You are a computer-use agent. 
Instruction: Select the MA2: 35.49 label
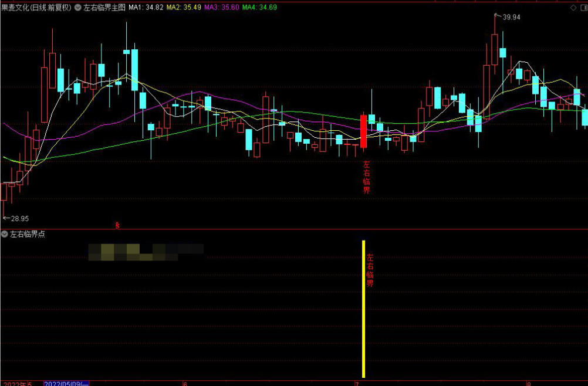coord(184,8)
